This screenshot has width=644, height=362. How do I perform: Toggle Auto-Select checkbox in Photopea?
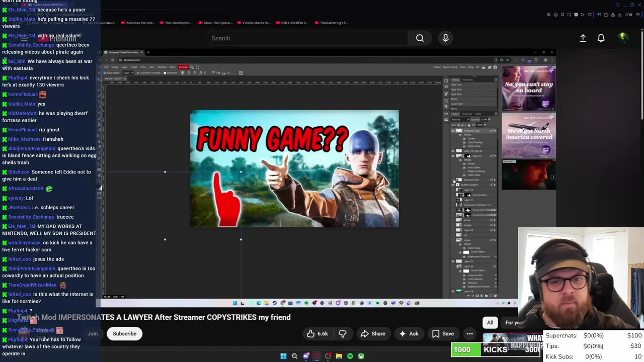pos(105,73)
